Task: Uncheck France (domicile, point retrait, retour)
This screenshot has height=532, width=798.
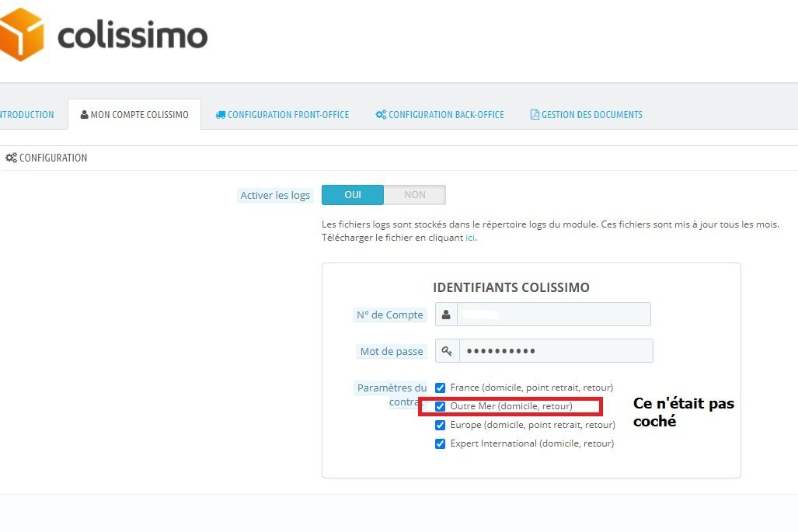Action: (441, 388)
